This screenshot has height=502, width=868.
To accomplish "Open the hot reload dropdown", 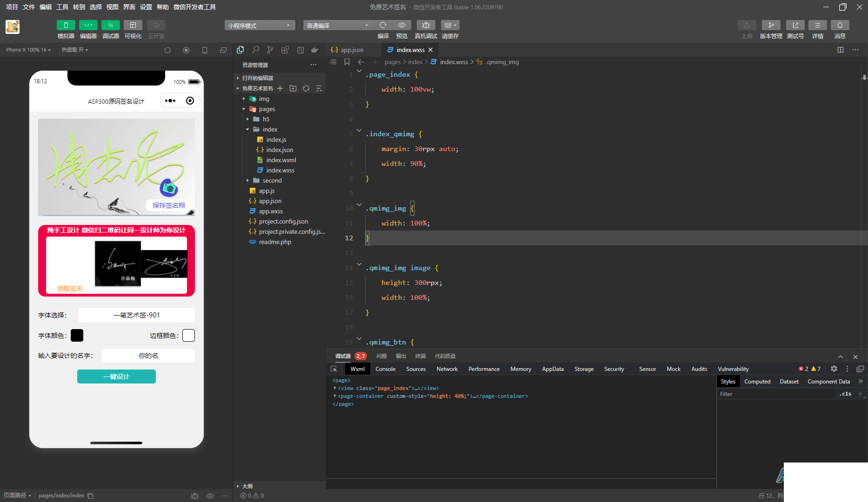I will click(74, 50).
